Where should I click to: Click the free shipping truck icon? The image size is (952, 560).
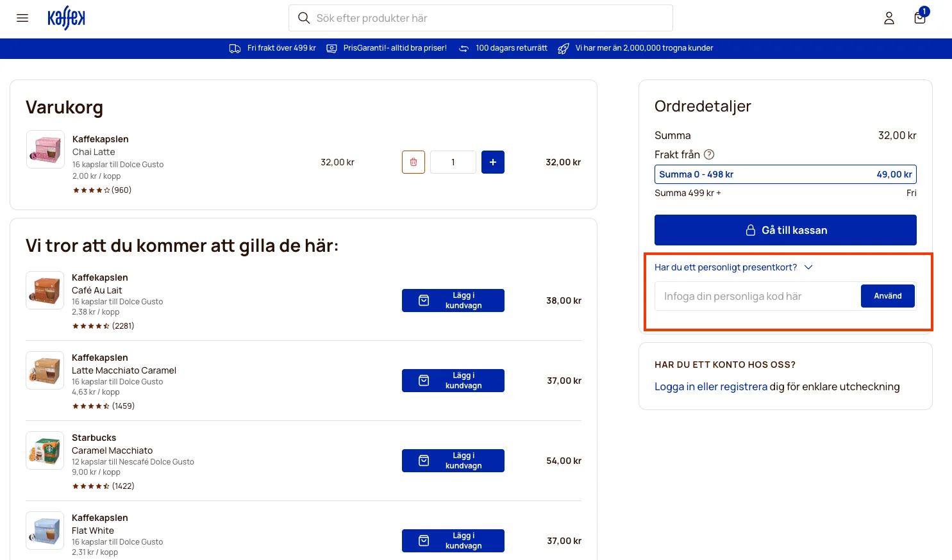click(x=235, y=48)
